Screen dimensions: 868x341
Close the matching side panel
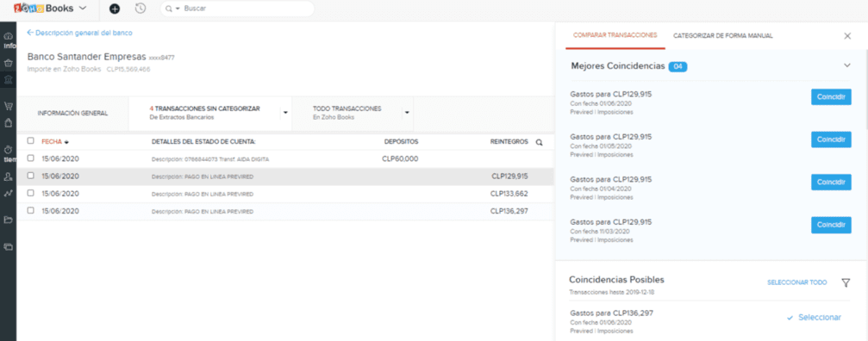pos(847,36)
